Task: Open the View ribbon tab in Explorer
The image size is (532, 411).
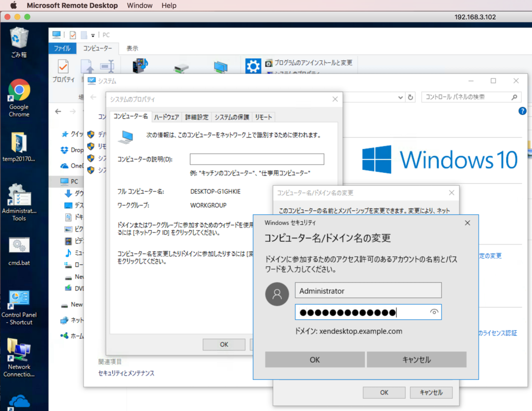Action: point(132,48)
